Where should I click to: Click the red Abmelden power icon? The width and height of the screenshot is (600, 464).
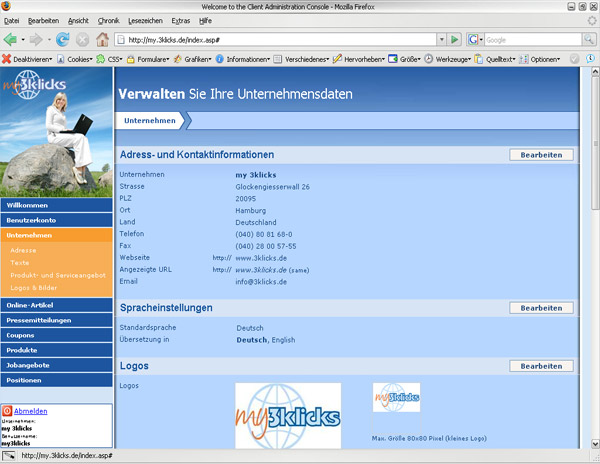coord(7,411)
